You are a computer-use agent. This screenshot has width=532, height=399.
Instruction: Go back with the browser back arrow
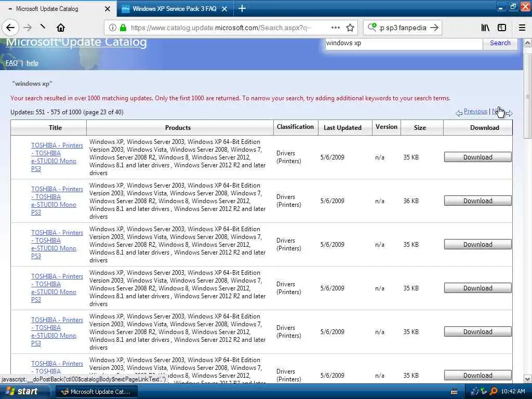(x=10, y=28)
